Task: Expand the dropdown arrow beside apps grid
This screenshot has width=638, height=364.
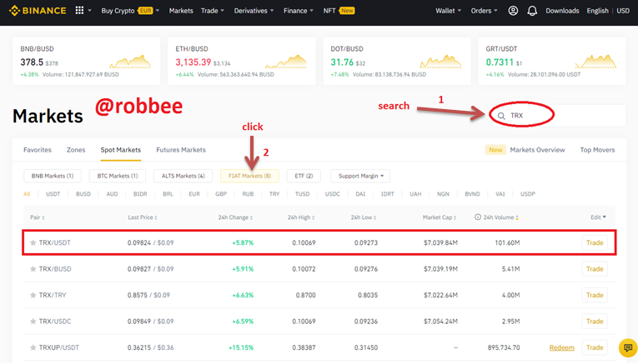Action: pos(89,11)
